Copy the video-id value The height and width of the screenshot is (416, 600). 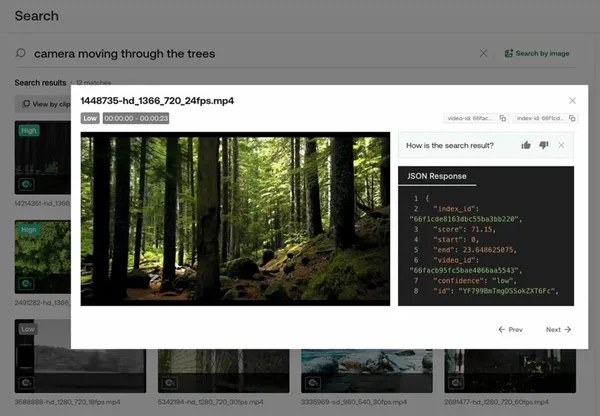click(503, 118)
